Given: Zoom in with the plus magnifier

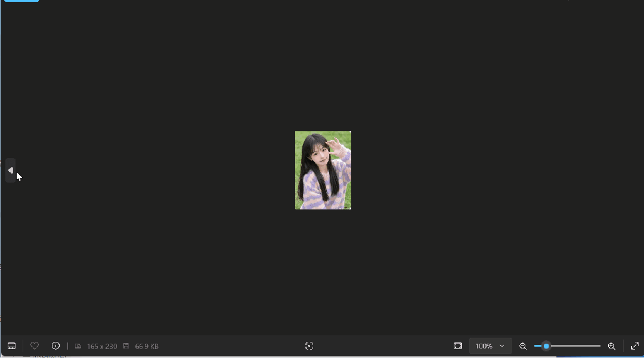Looking at the screenshot, I should click(612, 346).
